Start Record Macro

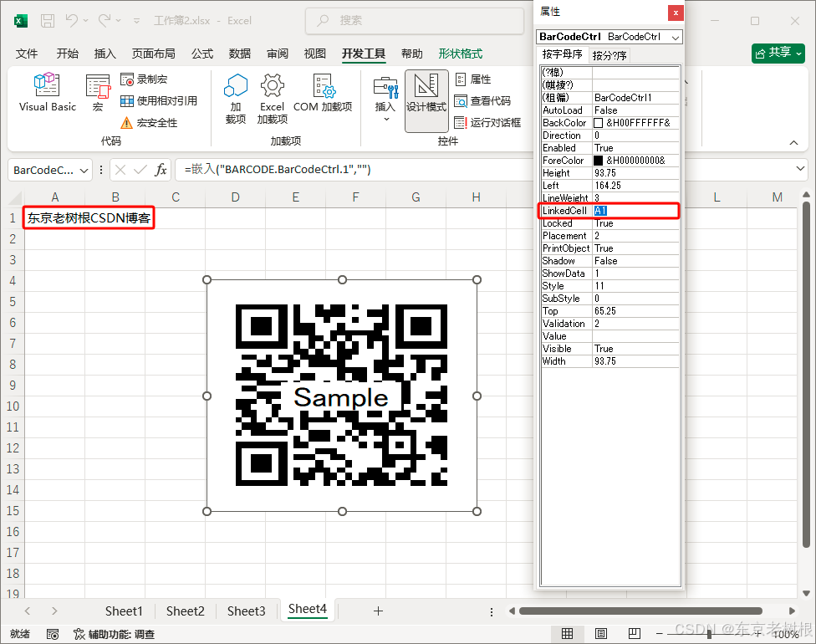pyautogui.click(x=144, y=79)
